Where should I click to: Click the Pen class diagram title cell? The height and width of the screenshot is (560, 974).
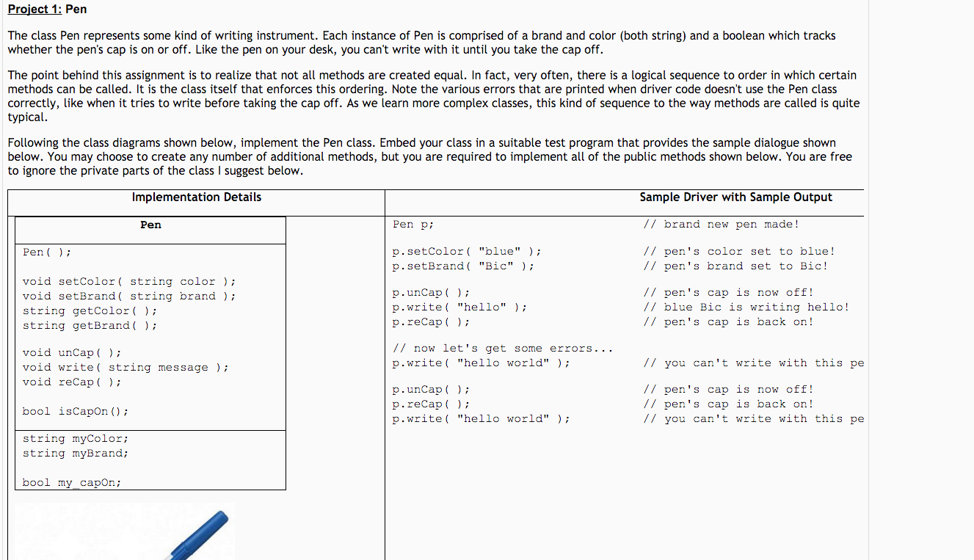point(150,225)
